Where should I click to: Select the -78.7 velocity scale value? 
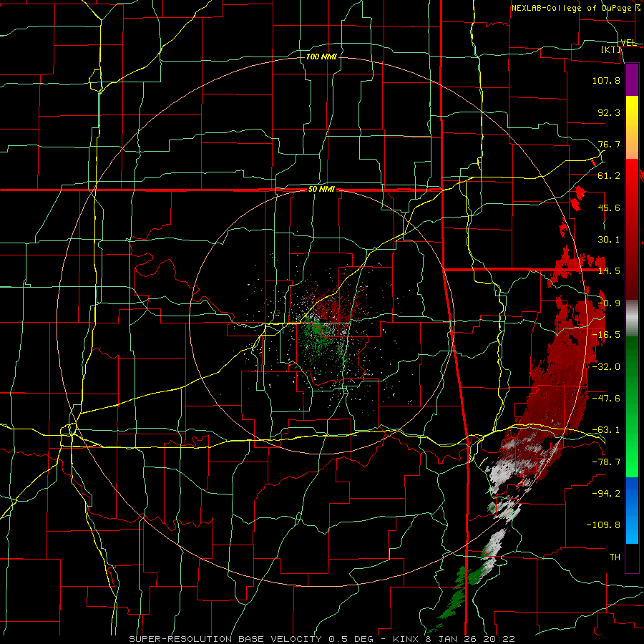click(x=606, y=462)
